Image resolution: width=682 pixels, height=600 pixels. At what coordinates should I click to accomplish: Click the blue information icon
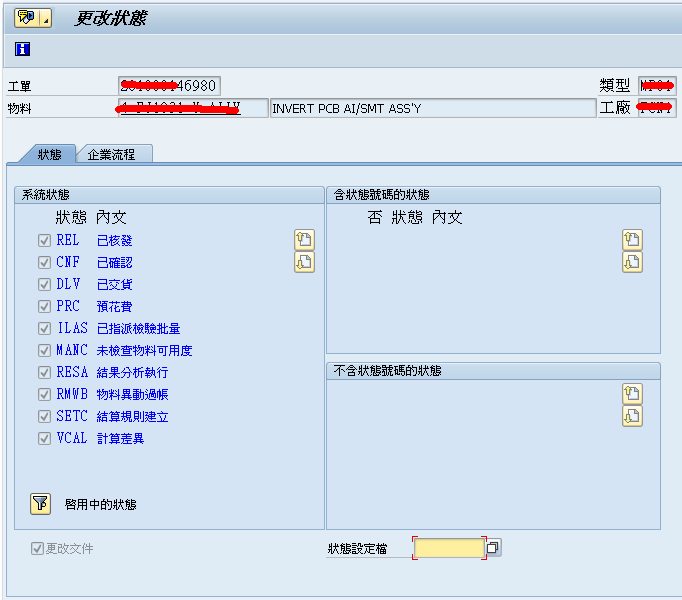point(22,49)
